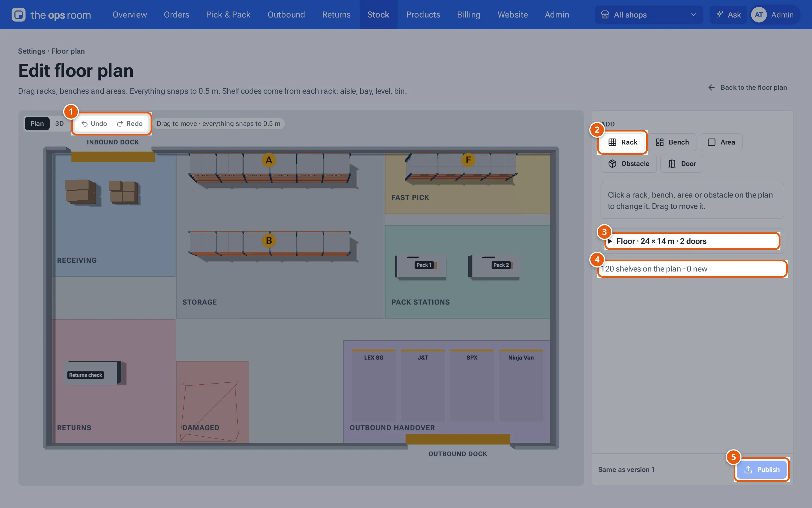Open the Outbound section

point(286,15)
